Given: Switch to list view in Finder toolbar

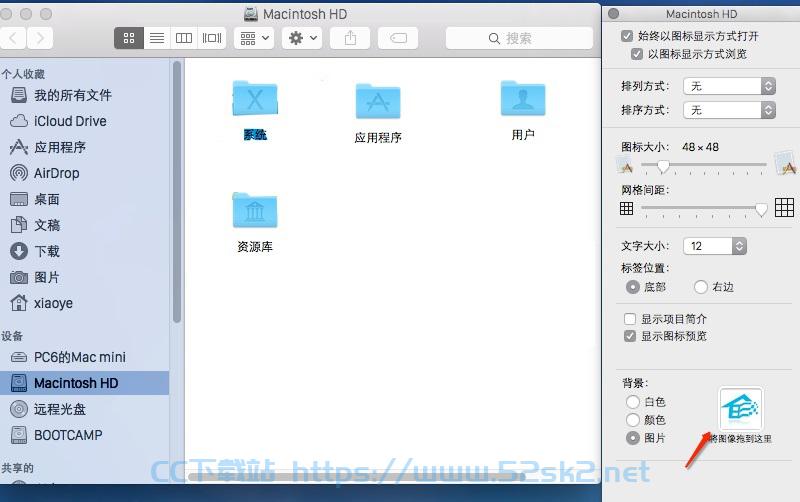Looking at the screenshot, I should click(x=157, y=38).
